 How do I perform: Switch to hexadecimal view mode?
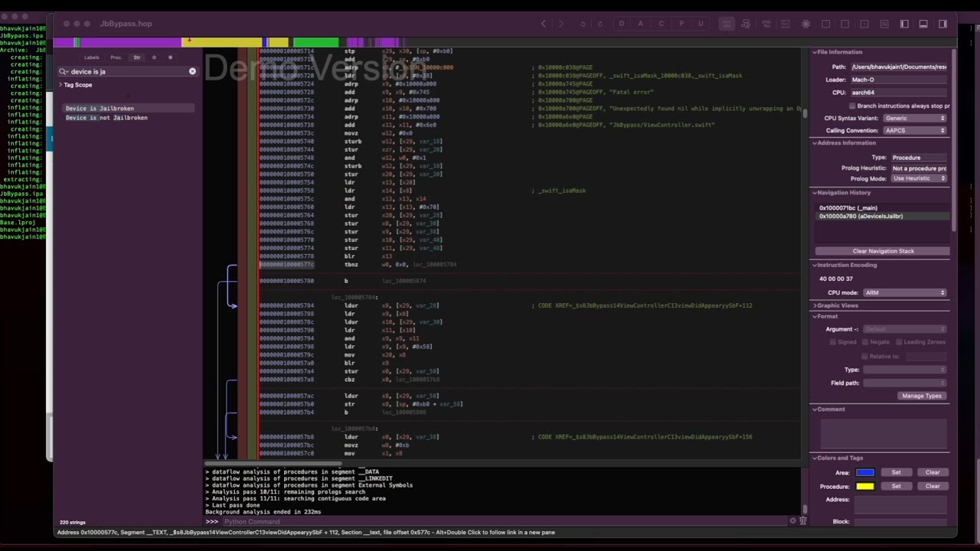pos(786,24)
